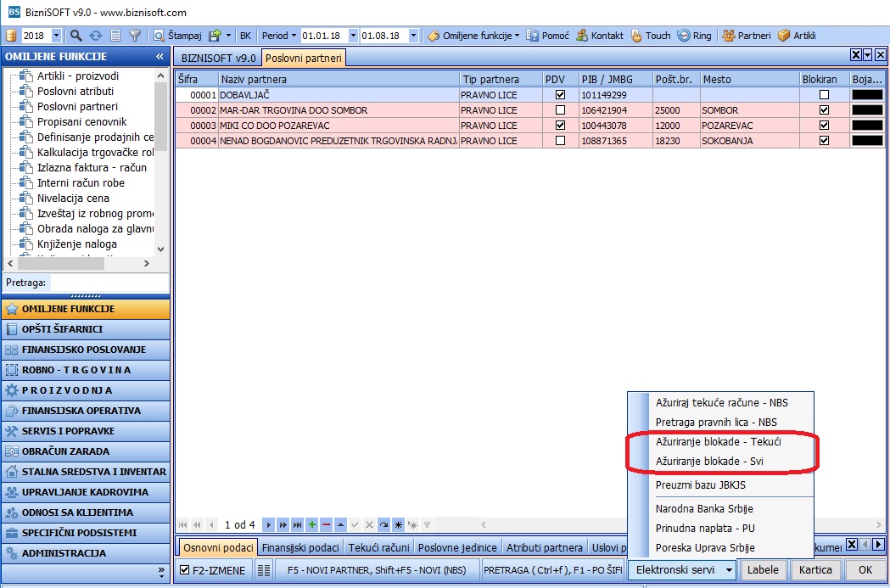The width and height of the screenshot is (890, 588).
Task: Click the Labele button
Action: (x=764, y=570)
